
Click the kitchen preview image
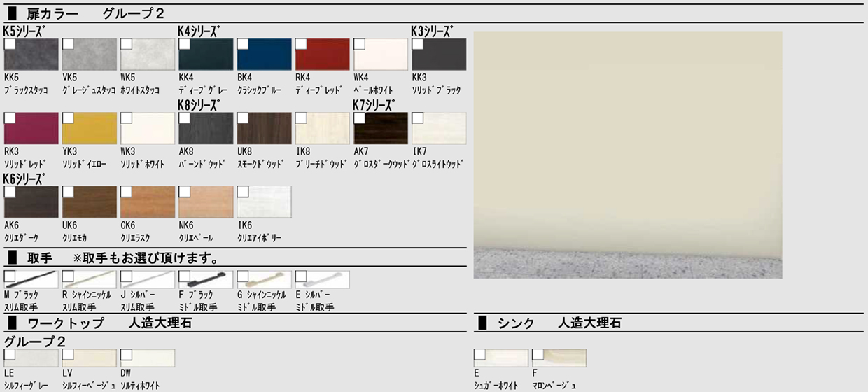[628, 155]
